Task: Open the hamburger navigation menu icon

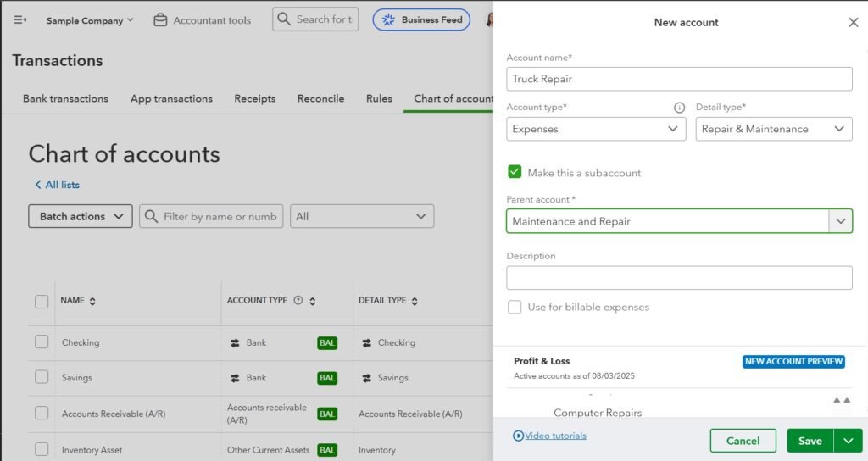Action: tap(20, 20)
